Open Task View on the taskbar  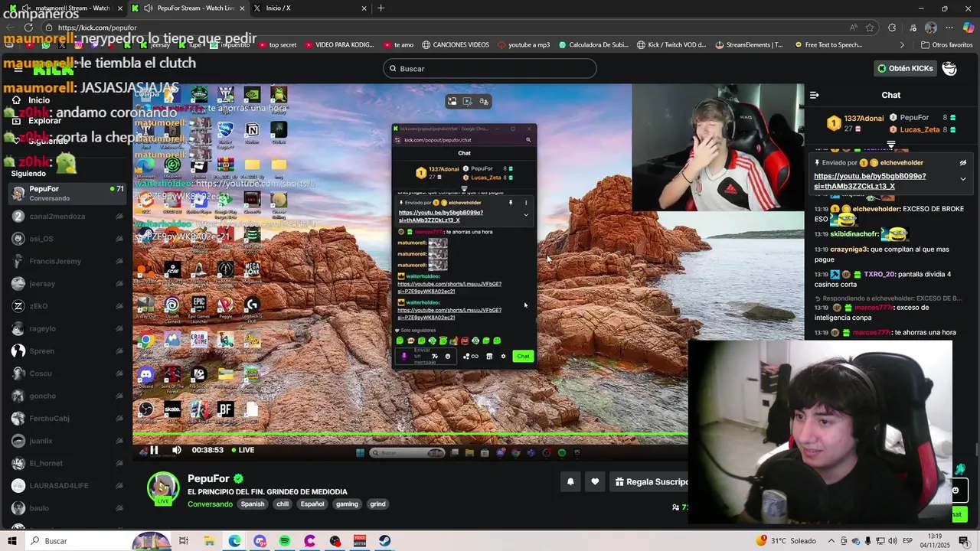point(184,541)
